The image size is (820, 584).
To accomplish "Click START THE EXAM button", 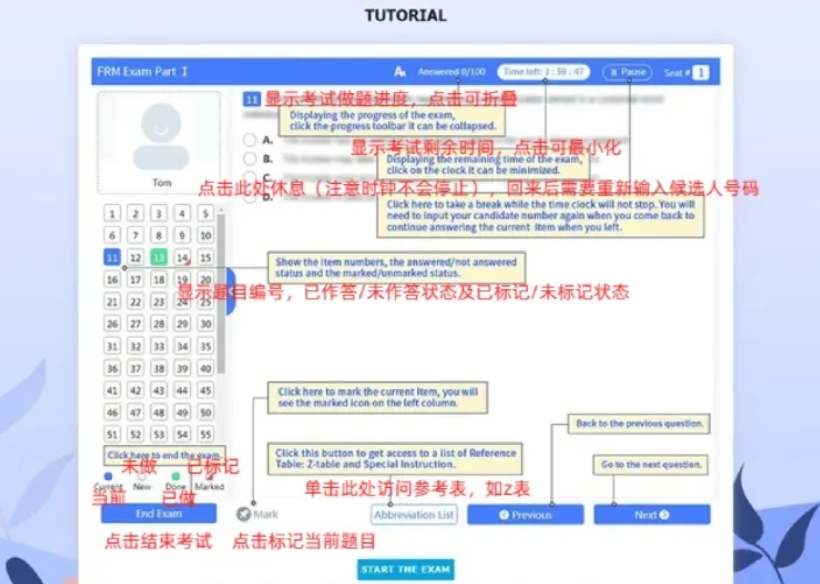I will point(405,569).
